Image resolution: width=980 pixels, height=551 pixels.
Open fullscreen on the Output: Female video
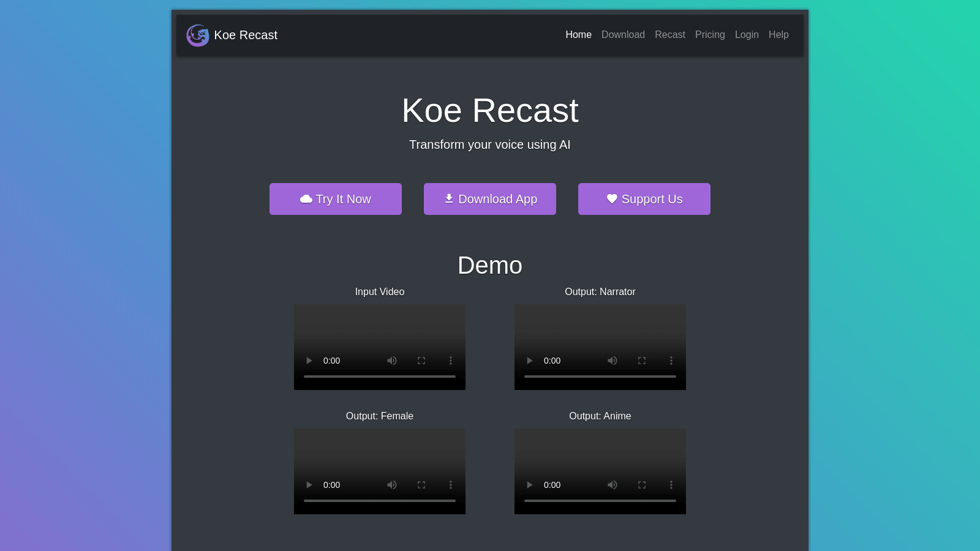click(421, 484)
